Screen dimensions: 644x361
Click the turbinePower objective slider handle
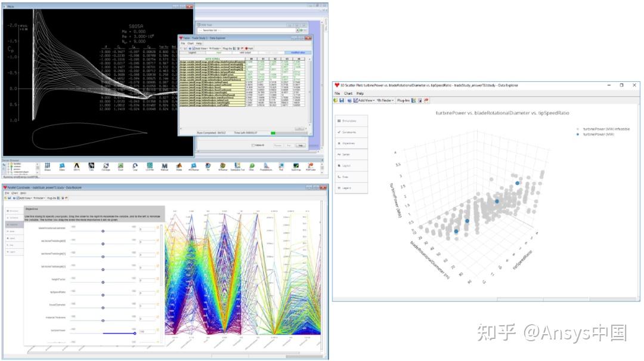(135, 333)
